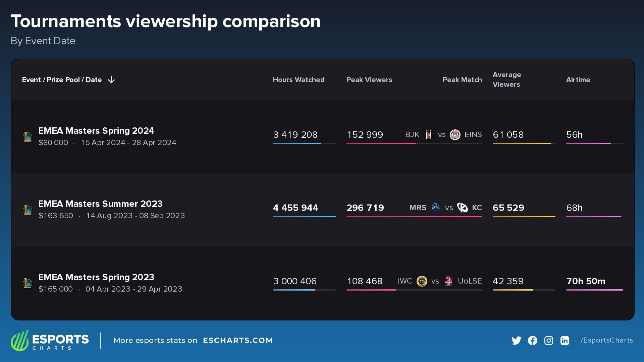This screenshot has width=644, height=362.
Task: Click the pink peak viewers bar for Summer 2023
Action: pos(414,216)
